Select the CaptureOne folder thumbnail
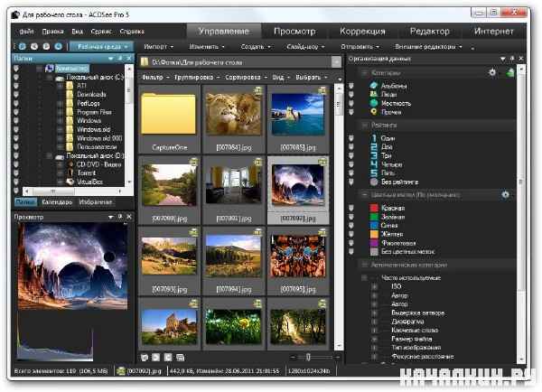This screenshot has width=542, height=392. pos(169,119)
